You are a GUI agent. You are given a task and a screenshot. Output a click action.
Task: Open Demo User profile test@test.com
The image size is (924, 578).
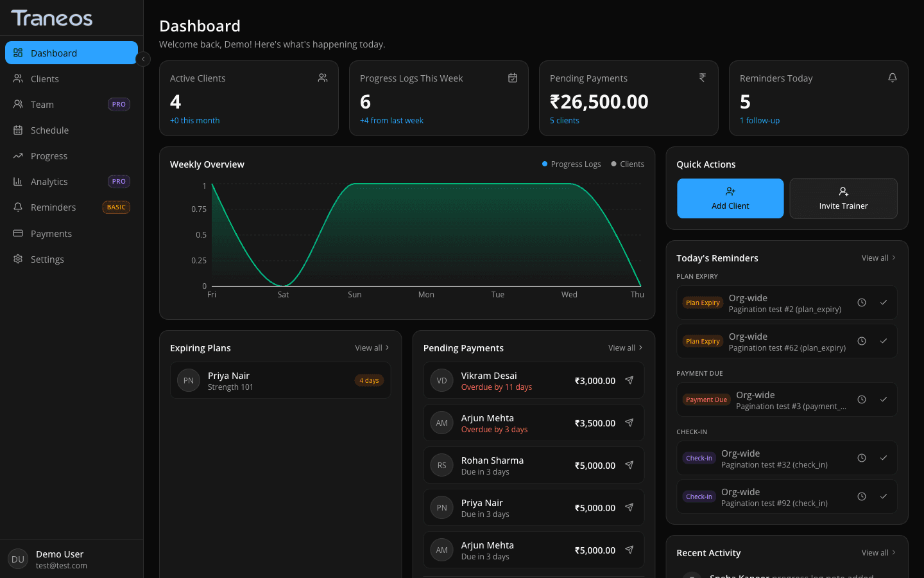(71, 559)
